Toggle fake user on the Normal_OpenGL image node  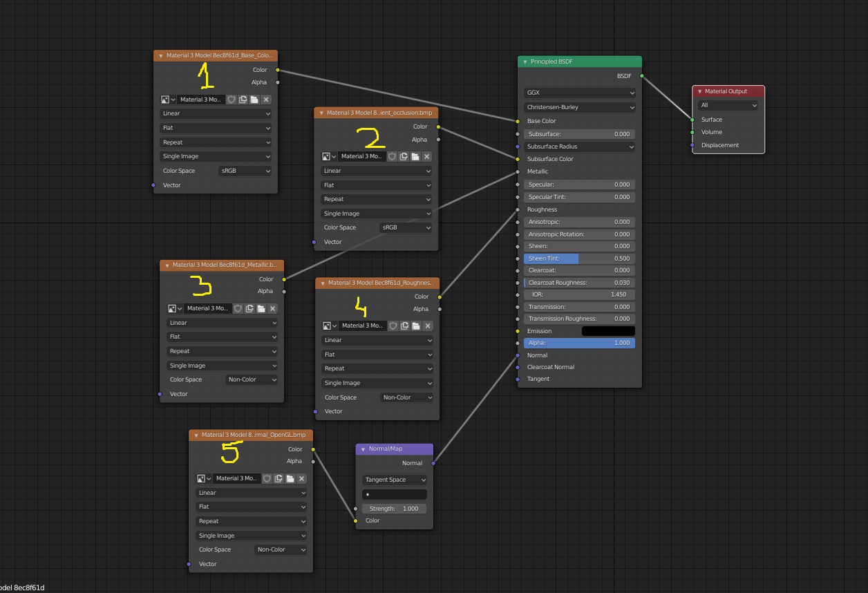click(267, 478)
